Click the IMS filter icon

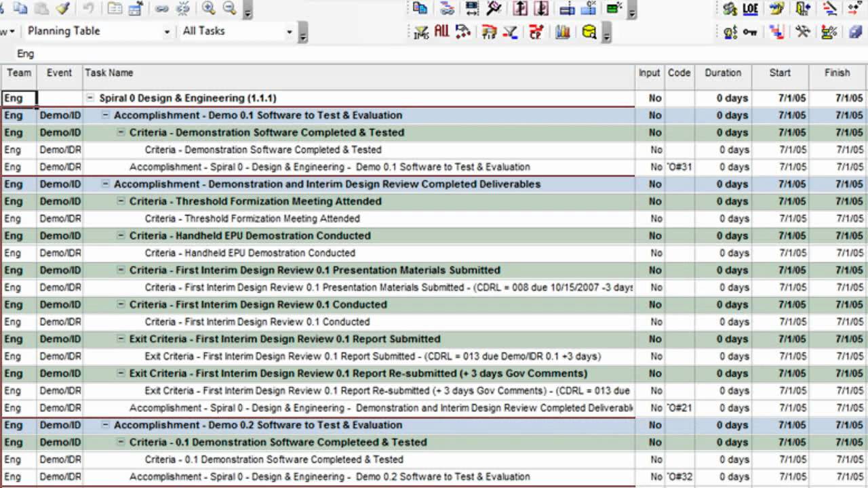point(421,31)
